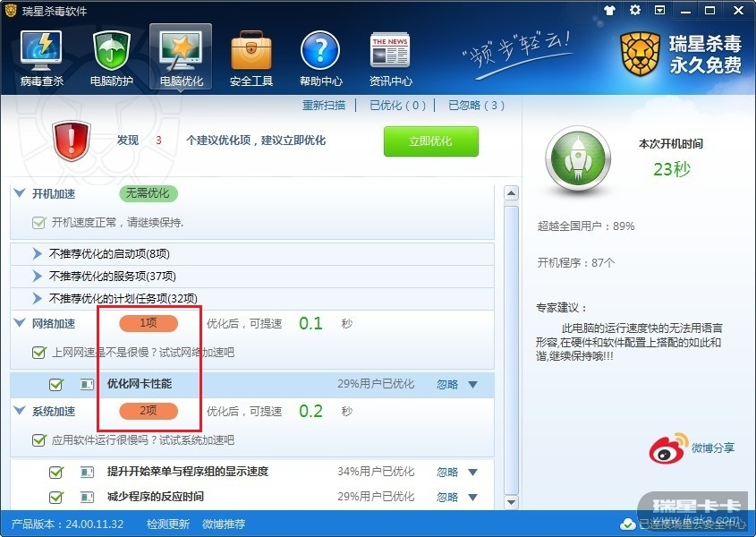Toggle the 开机速度正常 checkbox
Image resolution: width=756 pixels, height=537 pixels.
38,223
